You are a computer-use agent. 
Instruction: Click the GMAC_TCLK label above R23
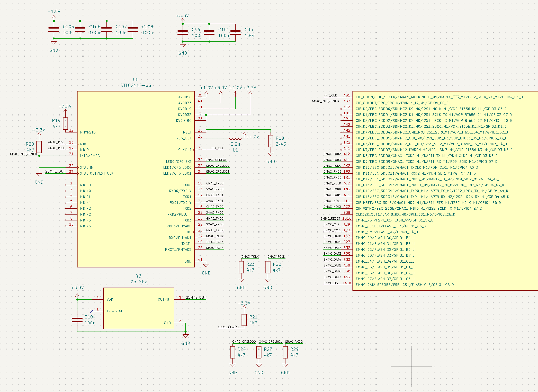tap(250, 257)
